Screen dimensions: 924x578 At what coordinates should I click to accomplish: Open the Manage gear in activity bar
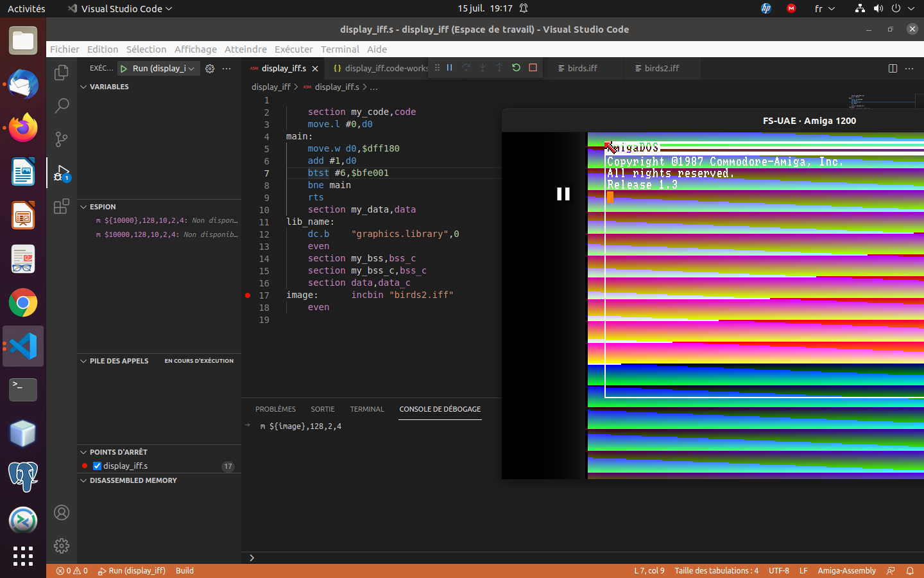pos(62,546)
